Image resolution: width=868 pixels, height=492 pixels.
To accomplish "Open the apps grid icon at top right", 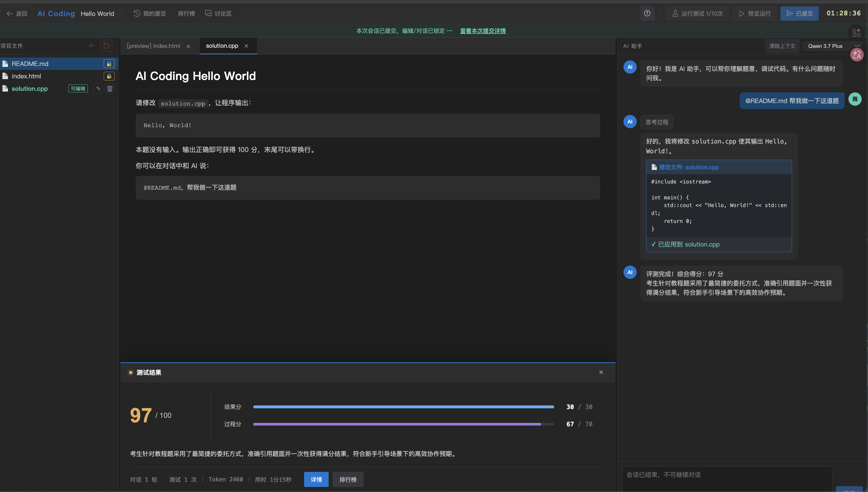I will pos(857,33).
